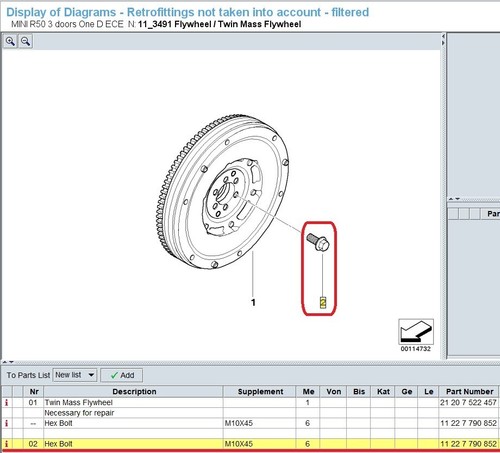
Task: Click the info icon on highlighted row 02
Action: pyautogui.click(x=6, y=444)
